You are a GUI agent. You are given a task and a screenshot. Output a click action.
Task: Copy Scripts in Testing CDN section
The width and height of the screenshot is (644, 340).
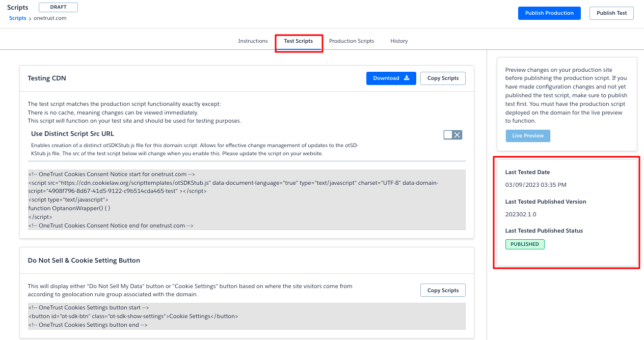pyautogui.click(x=442, y=78)
